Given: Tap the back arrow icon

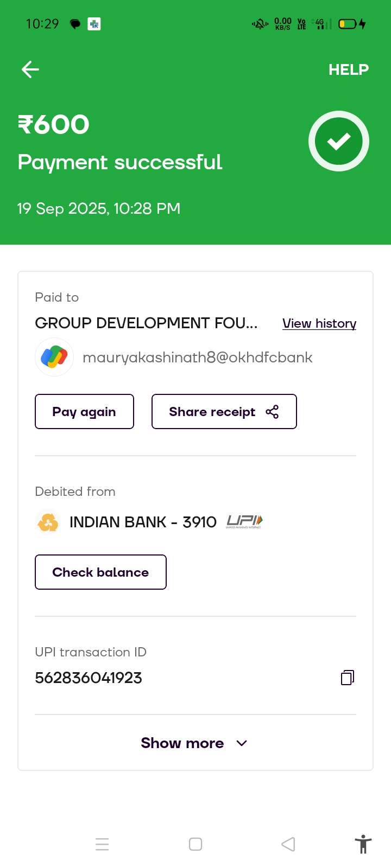Looking at the screenshot, I should (x=30, y=69).
